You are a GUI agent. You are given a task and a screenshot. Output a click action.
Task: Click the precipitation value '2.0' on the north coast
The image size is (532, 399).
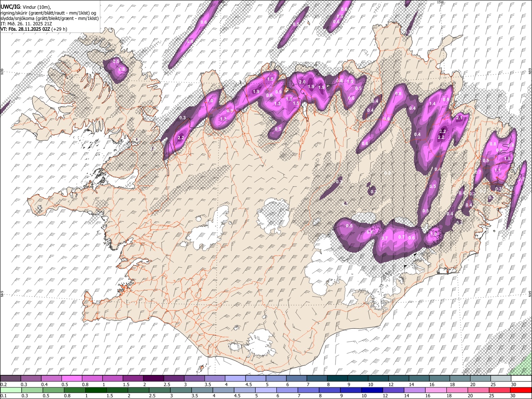(x=302, y=82)
